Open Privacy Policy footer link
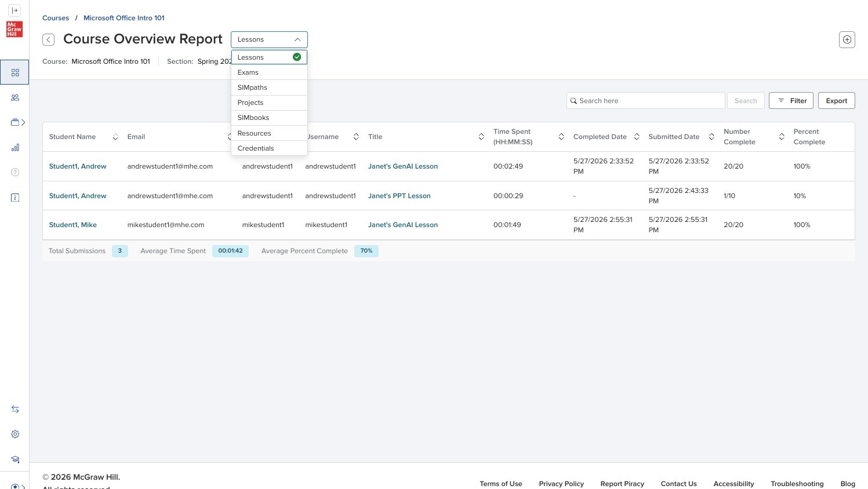 [561, 484]
